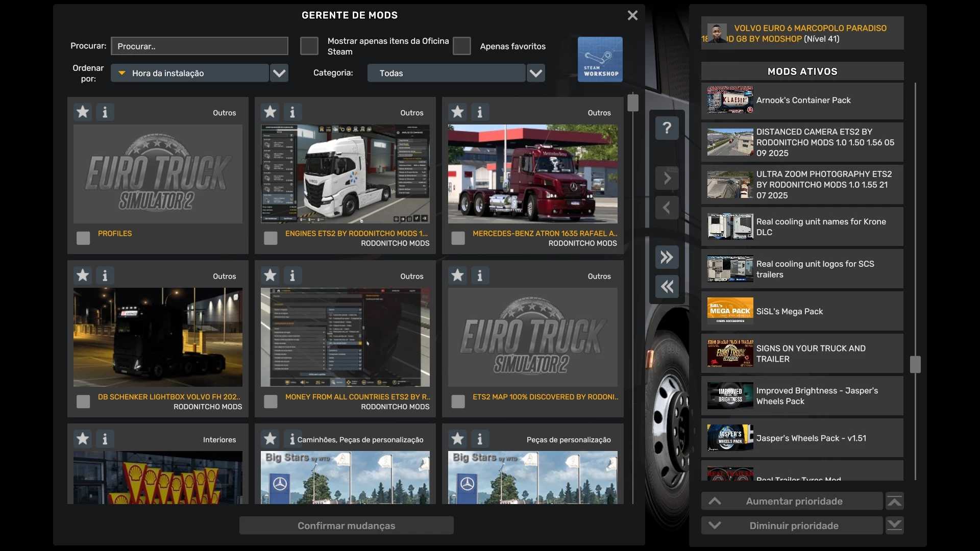Open info for Engines ETS2 mod
The image size is (980, 551).
292,112
